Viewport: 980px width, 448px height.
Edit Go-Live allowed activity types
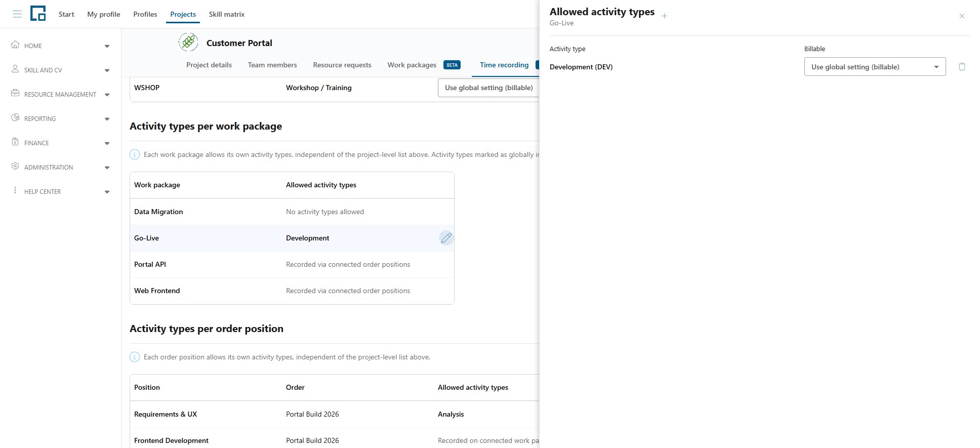click(x=446, y=238)
